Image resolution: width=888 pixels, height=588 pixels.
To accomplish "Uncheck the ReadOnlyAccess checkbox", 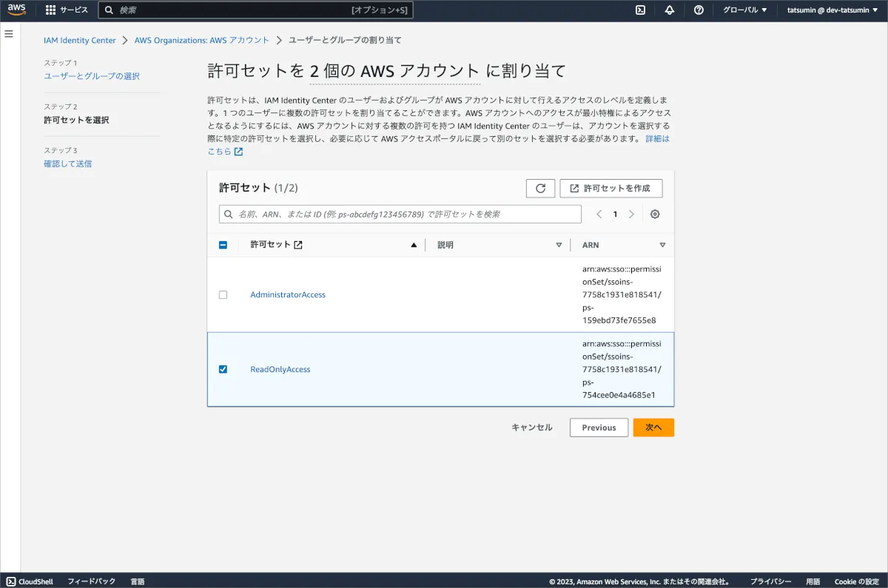I will [223, 369].
